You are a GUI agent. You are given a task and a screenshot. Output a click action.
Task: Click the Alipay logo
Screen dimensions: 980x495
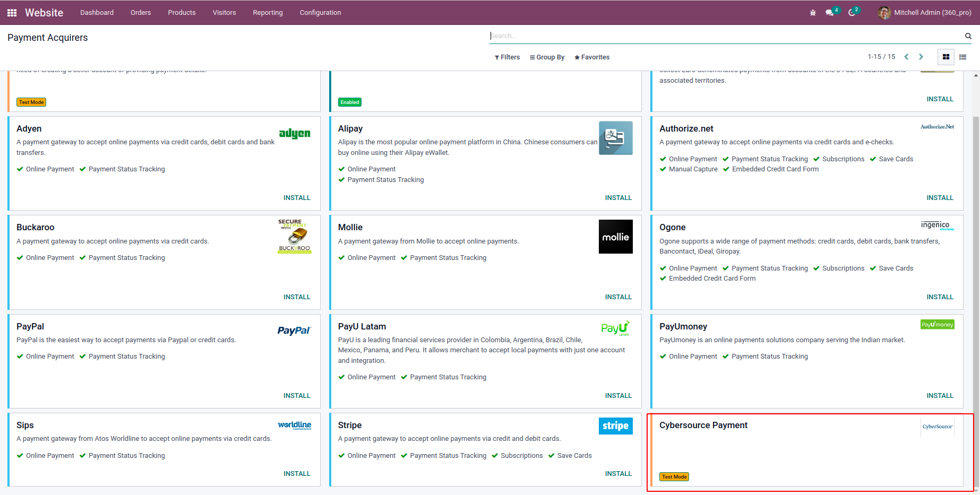(616, 138)
